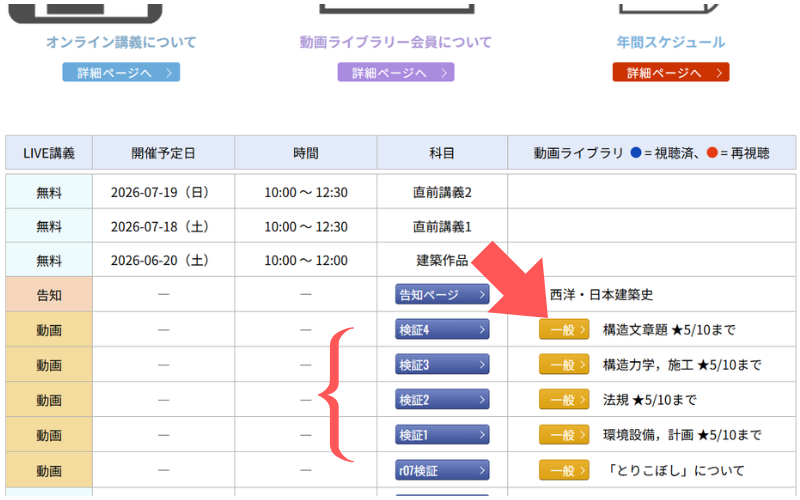Open the 告知ページ button
The image size is (800, 500).
pyautogui.click(x=442, y=295)
